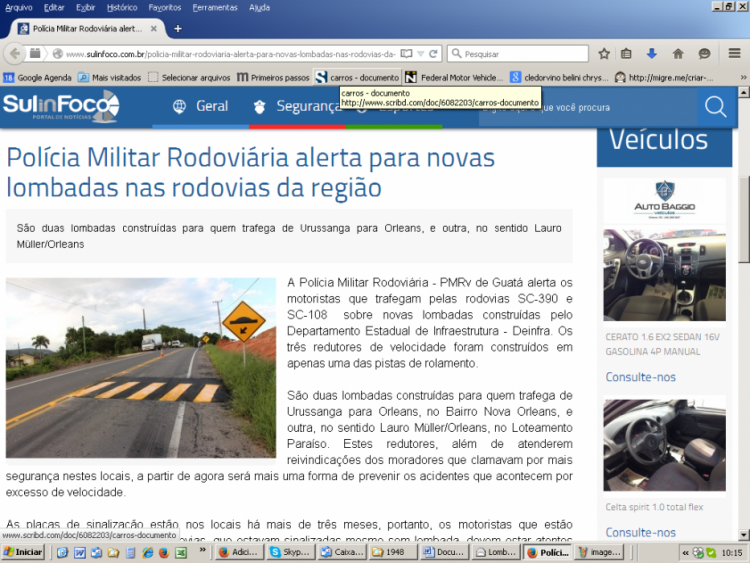Click the Windows Iniciar start button
750x563 pixels.
click(x=23, y=552)
